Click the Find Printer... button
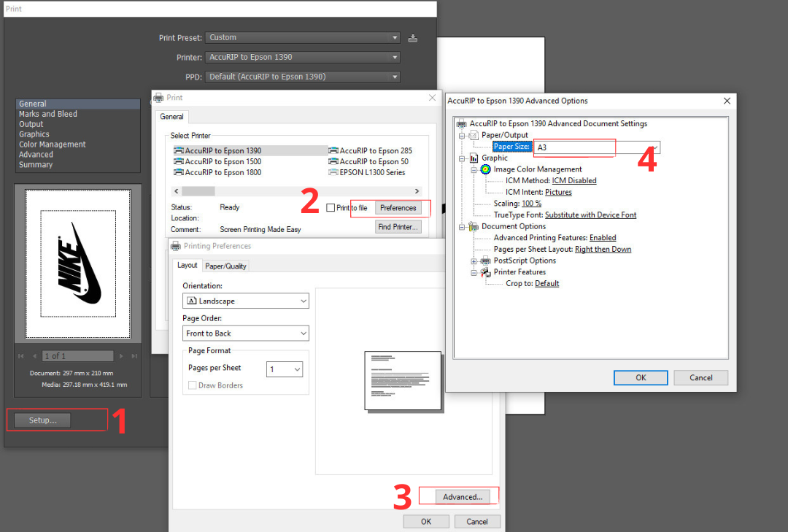The image size is (788, 532). (x=398, y=227)
